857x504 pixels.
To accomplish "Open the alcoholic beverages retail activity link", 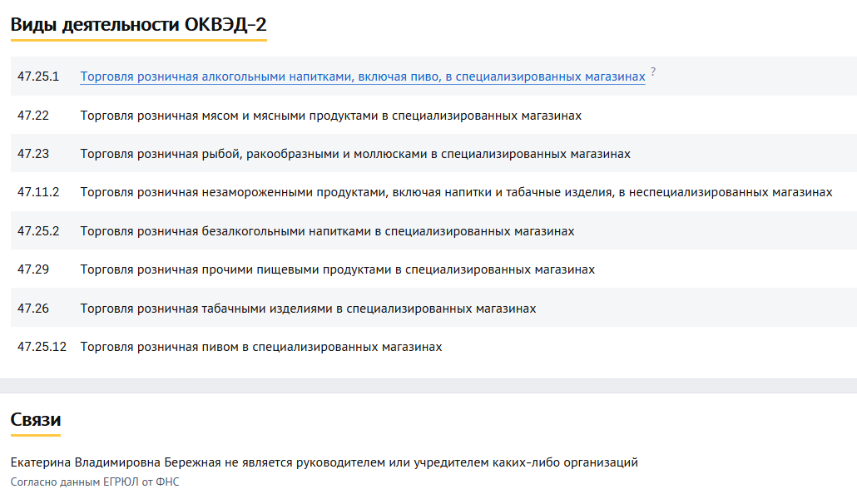I will pos(361,77).
